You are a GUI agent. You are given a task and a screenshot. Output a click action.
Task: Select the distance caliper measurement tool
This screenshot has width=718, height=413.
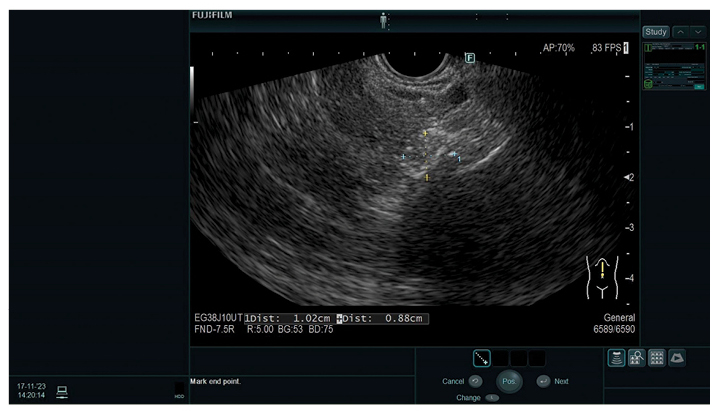[481, 358]
